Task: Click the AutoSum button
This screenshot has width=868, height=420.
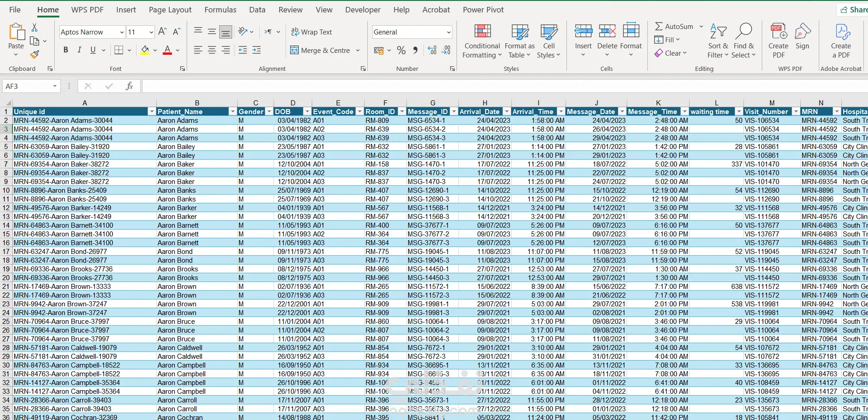Action: click(x=674, y=27)
